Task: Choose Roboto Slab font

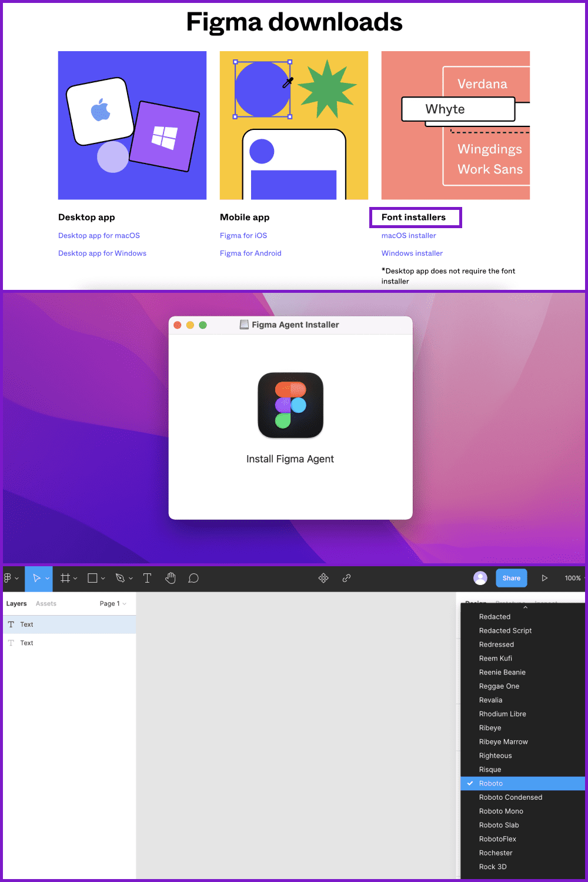Action: point(523,825)
